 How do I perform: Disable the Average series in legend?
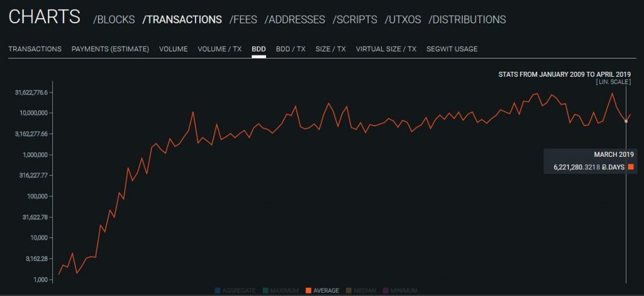pos(321,290)
